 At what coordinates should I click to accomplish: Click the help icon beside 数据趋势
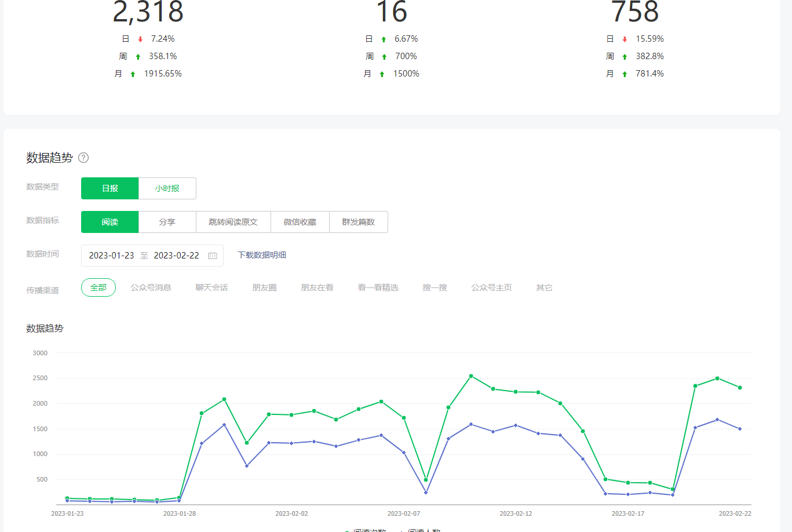click(83, 158)
